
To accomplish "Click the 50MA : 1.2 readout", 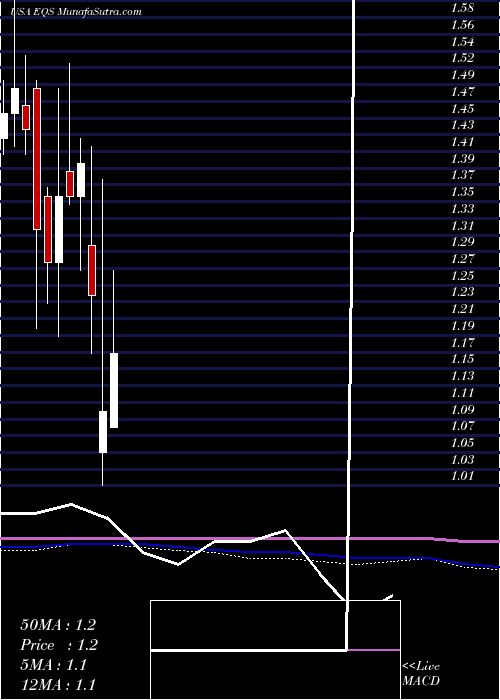I will [58, 625].
